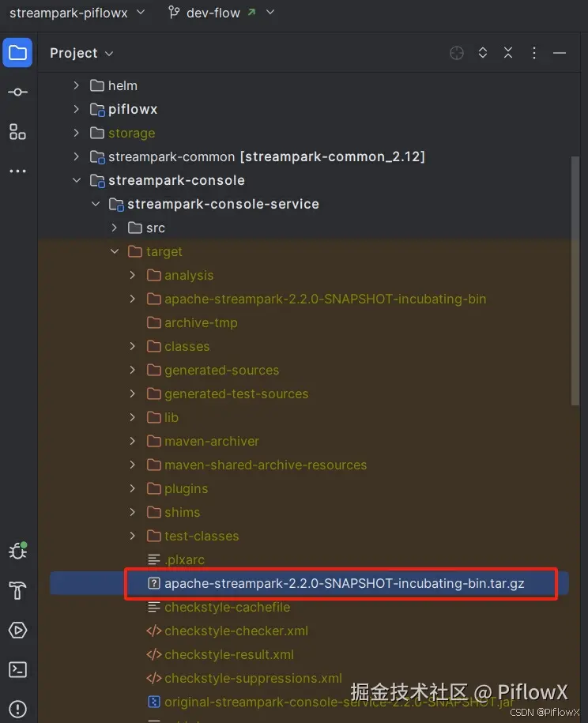Collapse the target folder
Viewport: 588px width, 723px height.
tap(115, 251)
